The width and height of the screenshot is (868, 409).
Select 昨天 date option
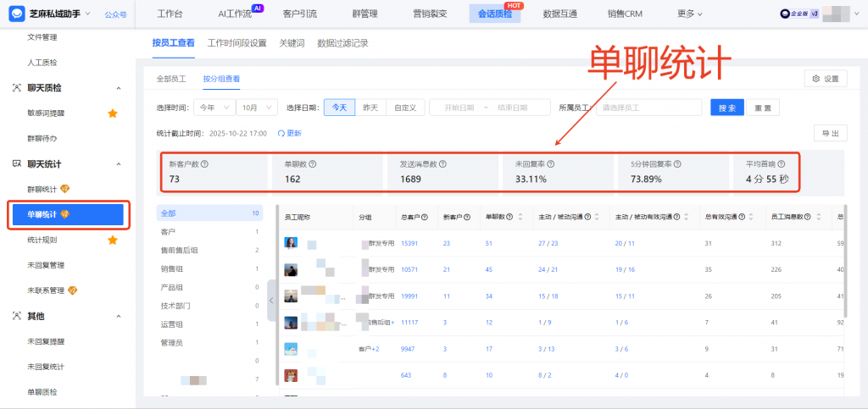(x=370, y=108)
